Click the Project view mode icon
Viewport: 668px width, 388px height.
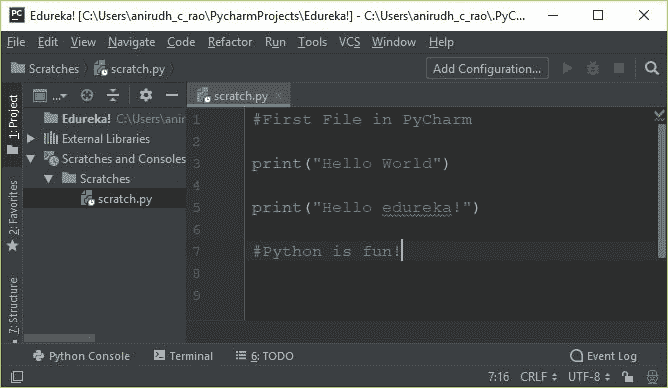tap(40, 95)
